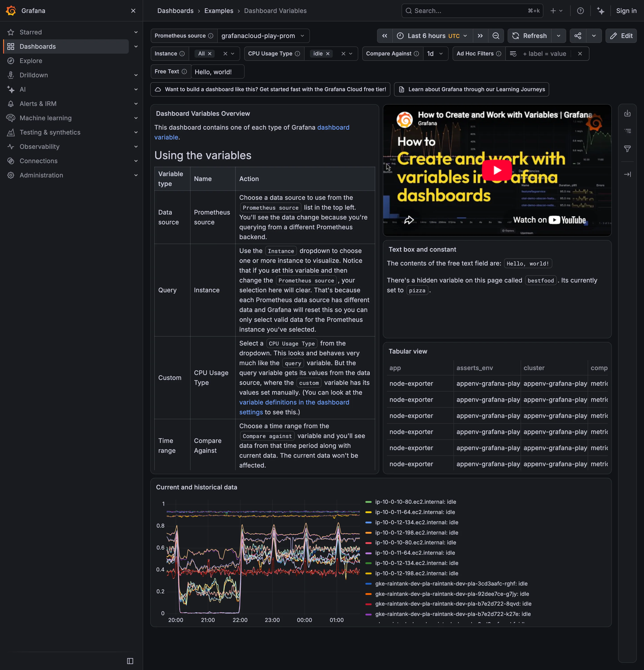
Task: Open the Prometheus source dropdown
Action: click(263, 36)
